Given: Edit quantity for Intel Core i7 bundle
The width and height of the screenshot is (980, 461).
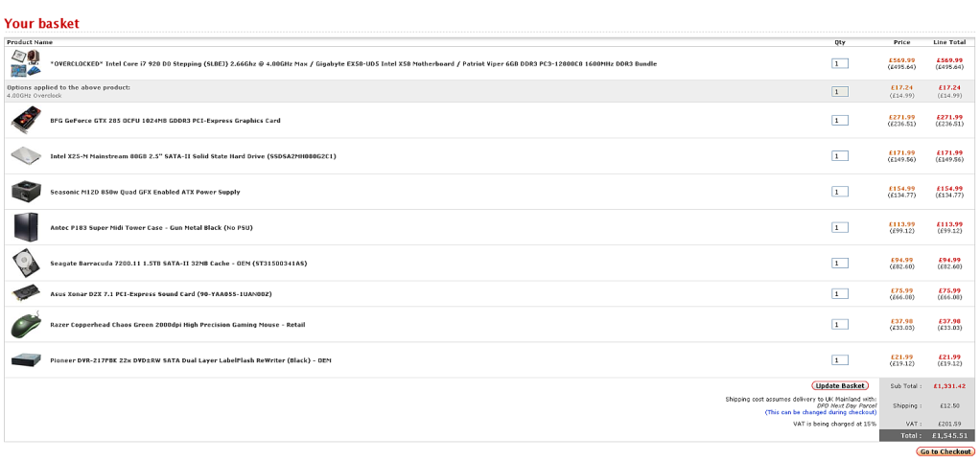Looking at the screenshot, I should pos(839,63).
